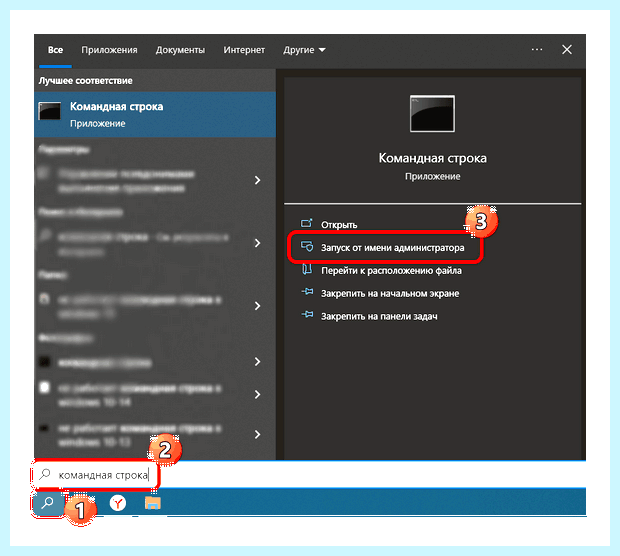
Task: Click the Лучшее соответствие header
Action: click(85, 81)
